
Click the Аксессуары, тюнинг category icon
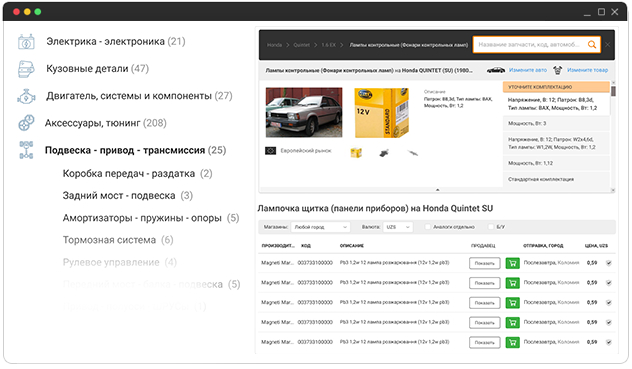[x=26, y=123]
